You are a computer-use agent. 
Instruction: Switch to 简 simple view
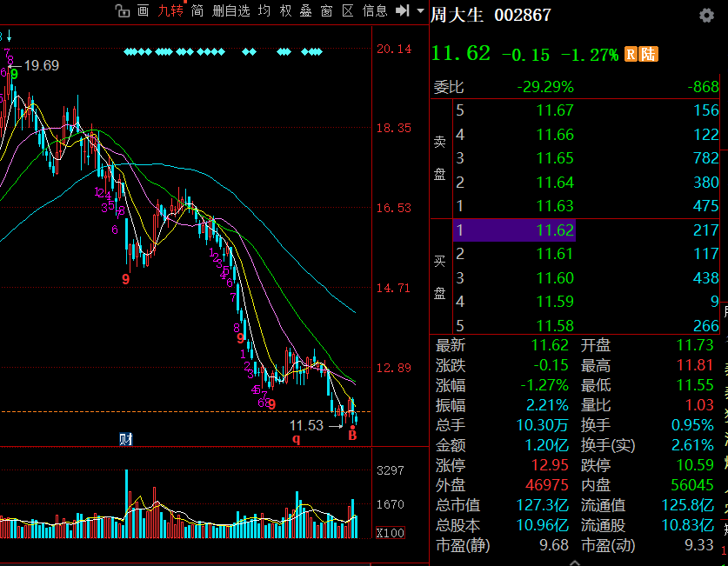tap(197, 10)
